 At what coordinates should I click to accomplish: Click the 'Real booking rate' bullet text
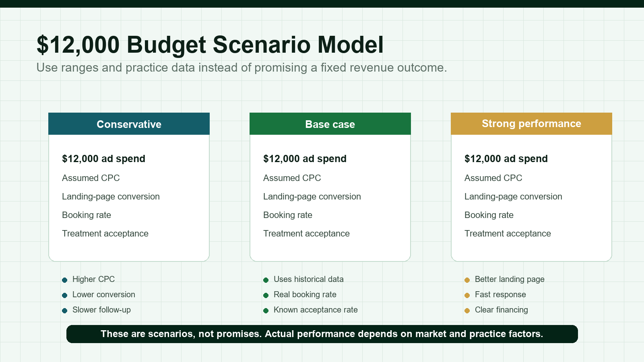tap(305, 294)
